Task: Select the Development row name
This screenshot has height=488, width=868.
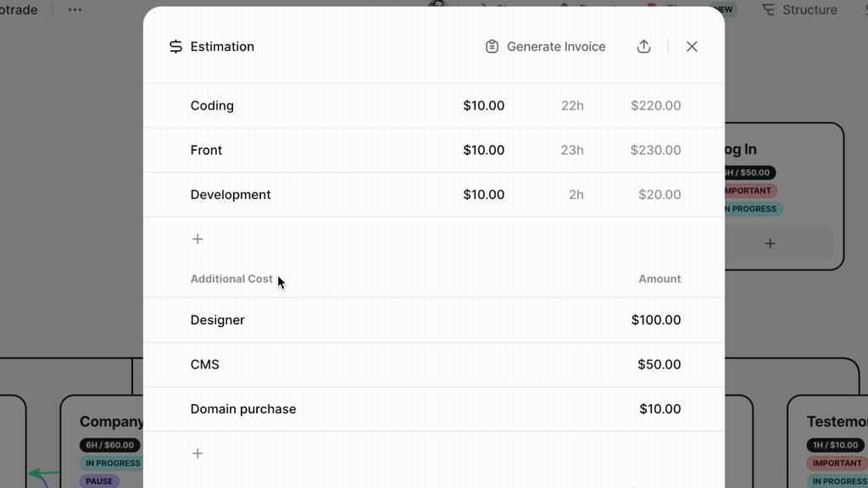Action: click(231, 195)
